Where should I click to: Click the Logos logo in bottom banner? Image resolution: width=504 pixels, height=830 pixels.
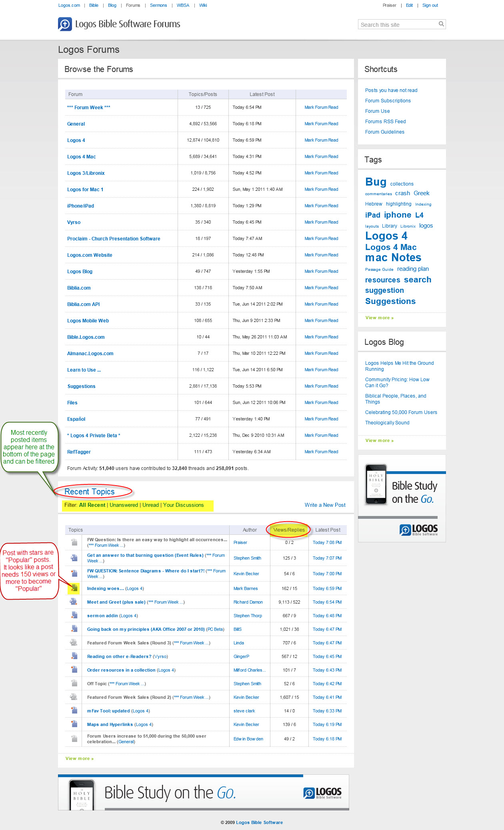(322, 792)
